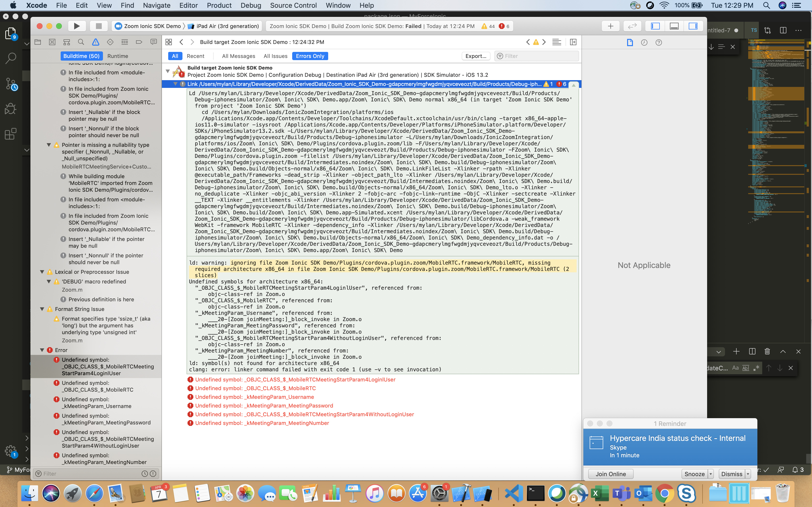Viewport: 812px width, 507px height.
Task: Open the Source Control menu
Action: [293, 5]
